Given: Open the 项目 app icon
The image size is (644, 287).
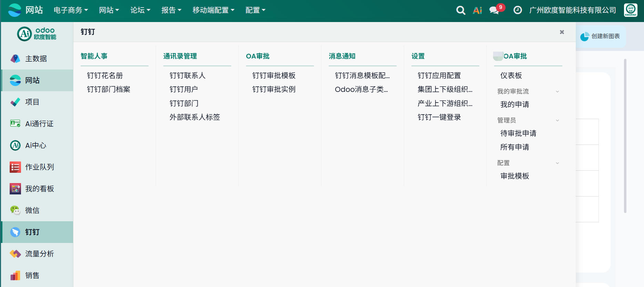Looking at the screenshot, I should (x=16, y=102).
